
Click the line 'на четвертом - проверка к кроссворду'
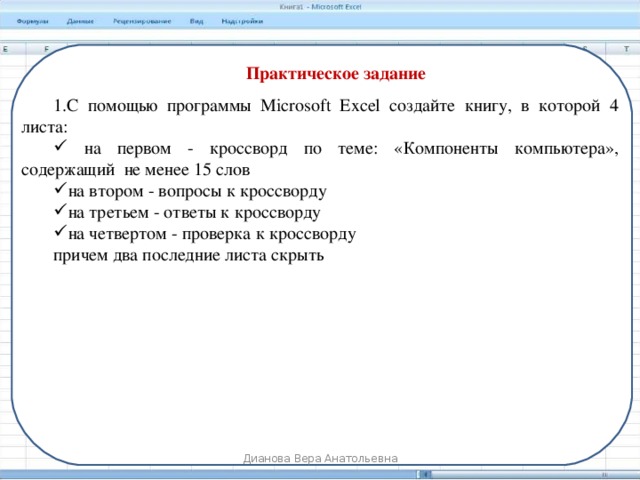212,234
